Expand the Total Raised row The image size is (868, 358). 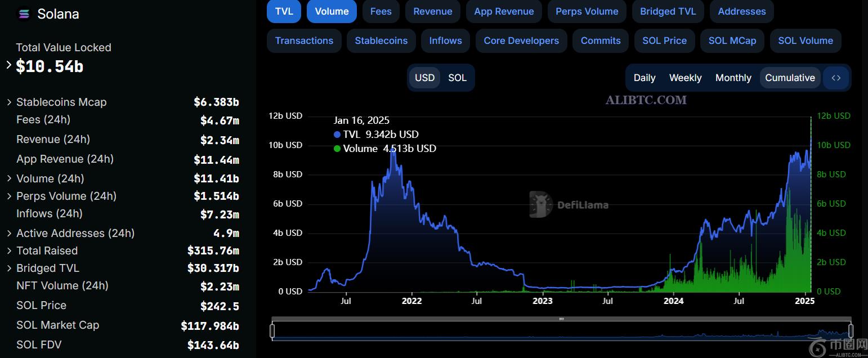9,250
